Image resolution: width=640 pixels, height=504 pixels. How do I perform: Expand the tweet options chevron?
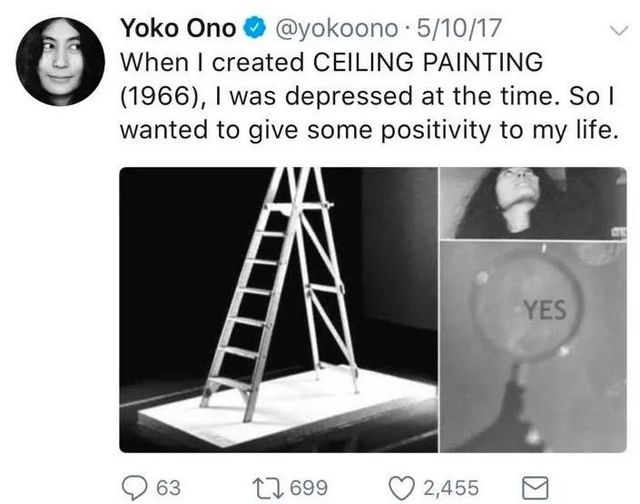[610, 30]
